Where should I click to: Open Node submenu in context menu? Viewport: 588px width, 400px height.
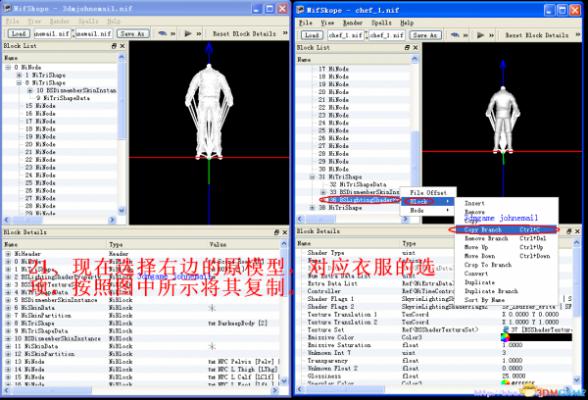428,210
